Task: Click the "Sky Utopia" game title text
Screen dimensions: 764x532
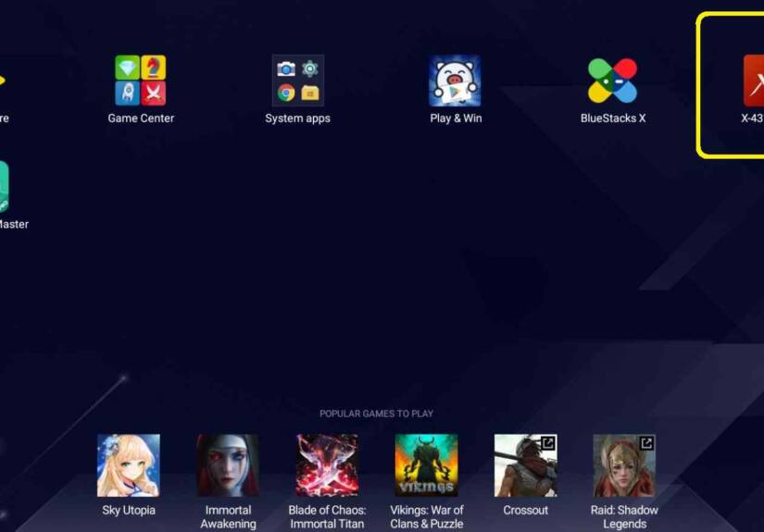Action: (129, 511)
